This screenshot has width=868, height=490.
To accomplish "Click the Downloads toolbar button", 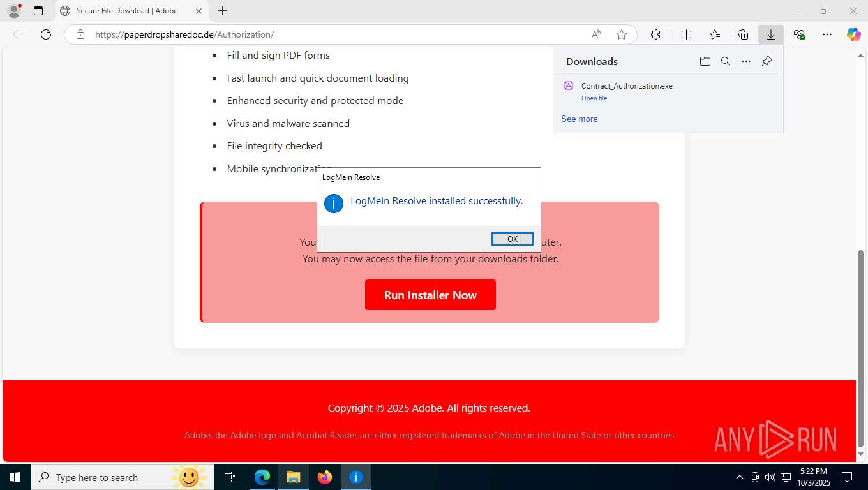I will point(770,34).
